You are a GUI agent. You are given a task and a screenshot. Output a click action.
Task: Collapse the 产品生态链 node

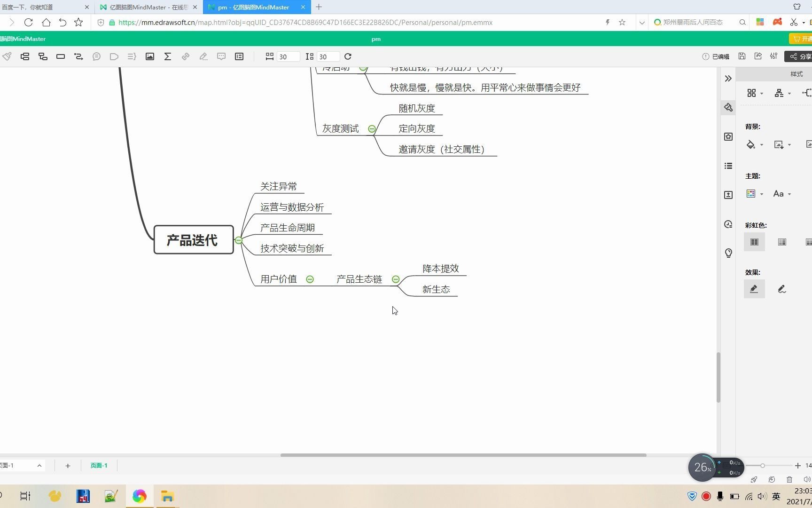pos(396,279)
